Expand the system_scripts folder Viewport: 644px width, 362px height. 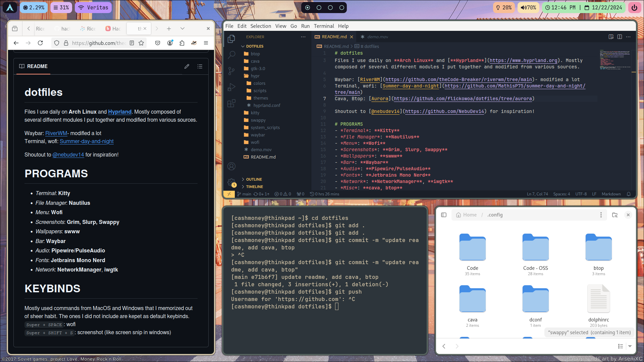(265, 128)
